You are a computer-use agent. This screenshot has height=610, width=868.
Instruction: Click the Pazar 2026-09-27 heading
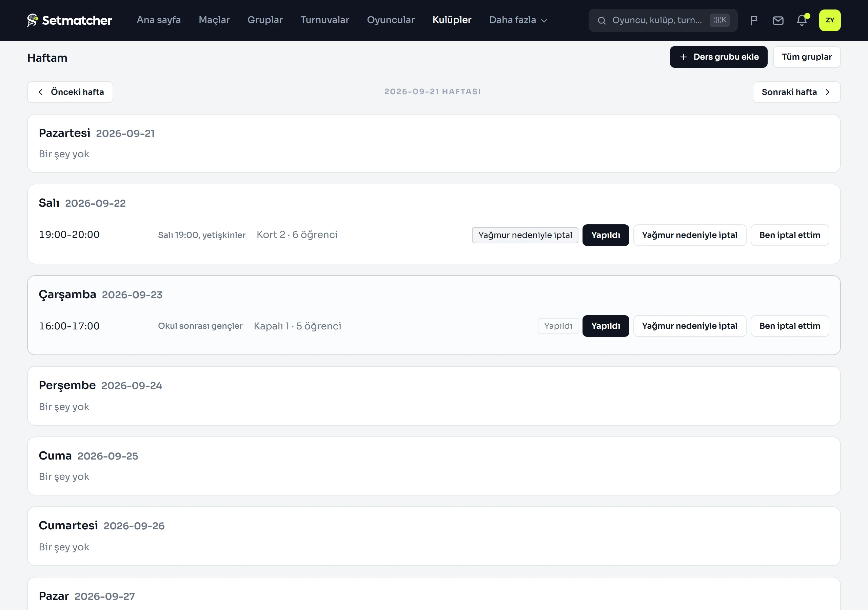click(87, 596)
